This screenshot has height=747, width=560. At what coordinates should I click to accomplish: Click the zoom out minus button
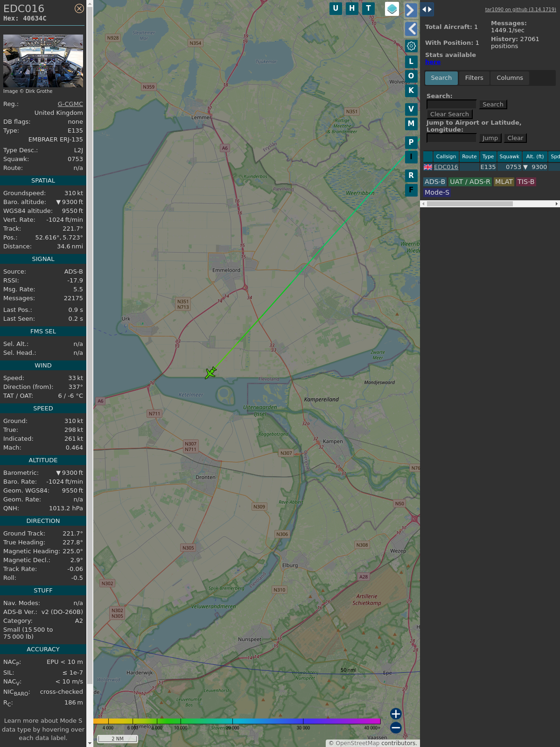coord(396,727)
